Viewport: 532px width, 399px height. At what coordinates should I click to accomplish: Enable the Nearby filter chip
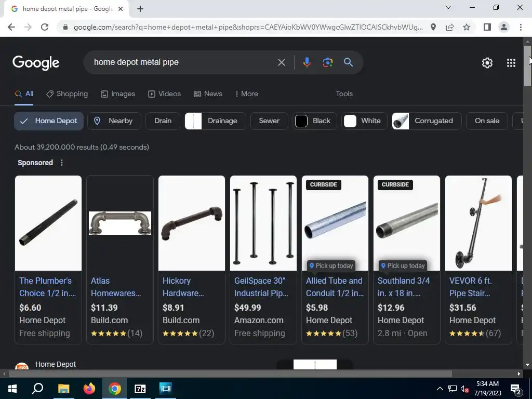click(x=114, y=121)
